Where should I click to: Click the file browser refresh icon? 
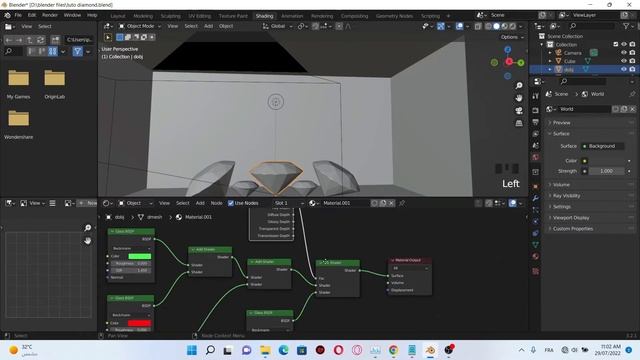coord(40,40)
